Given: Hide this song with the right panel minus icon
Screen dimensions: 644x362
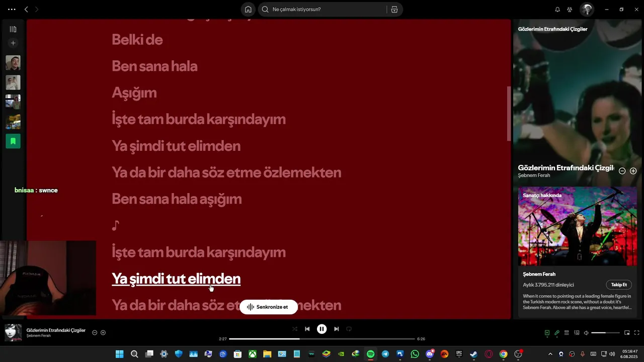Looking at the screenshot, I should (x=622, y=171).
